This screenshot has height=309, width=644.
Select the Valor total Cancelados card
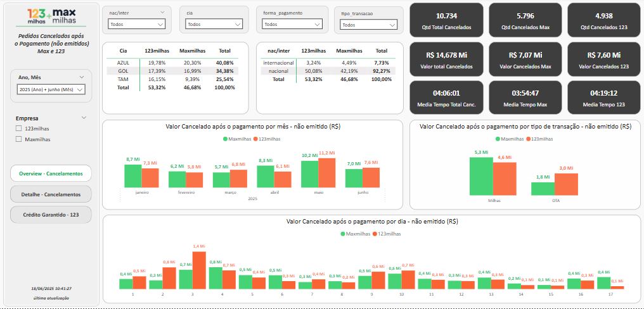[446, 59]
